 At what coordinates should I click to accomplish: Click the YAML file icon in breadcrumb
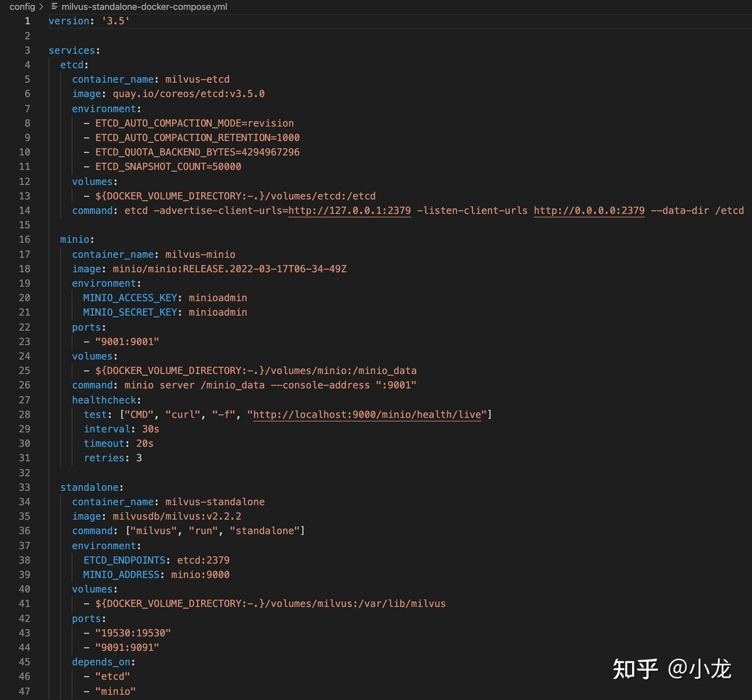pyautogui.click(x=55, y=6)
